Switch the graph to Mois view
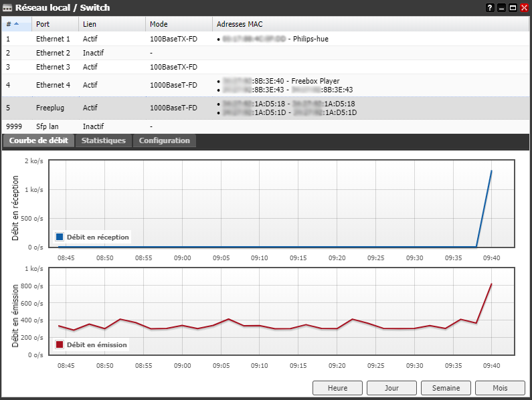 point(500,388)
